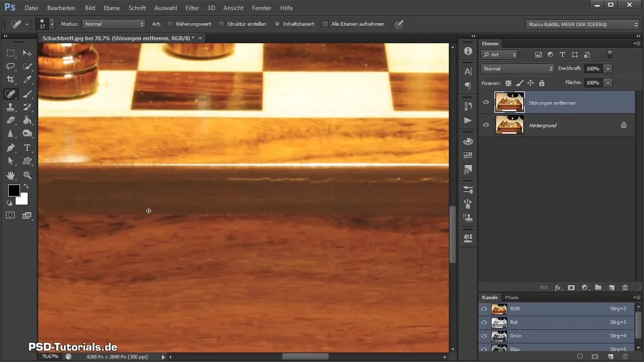The width and height of the screenshot is (644, 362).
Task: Switch to the Pfade tab
Action: click(512, 298)
